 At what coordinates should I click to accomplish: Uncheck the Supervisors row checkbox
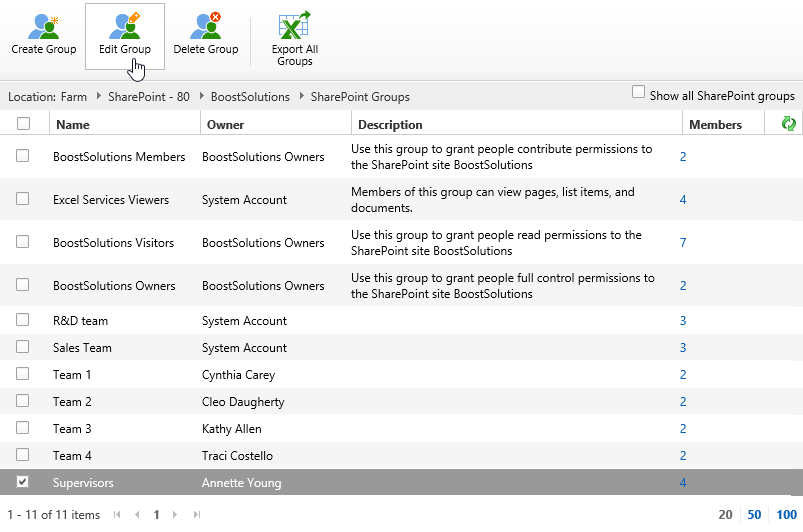23,482
